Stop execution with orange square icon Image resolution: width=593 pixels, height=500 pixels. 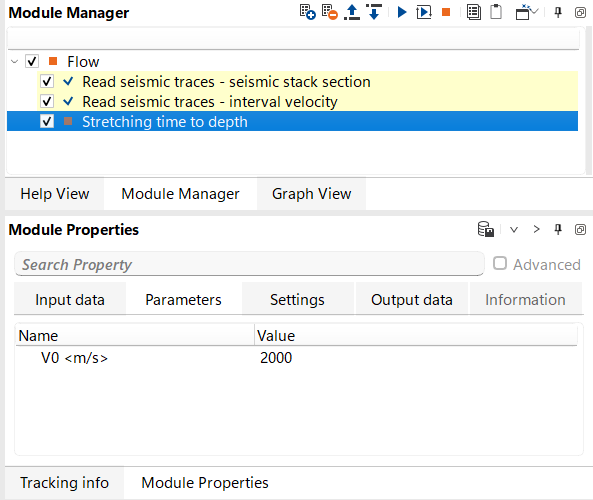446,12
